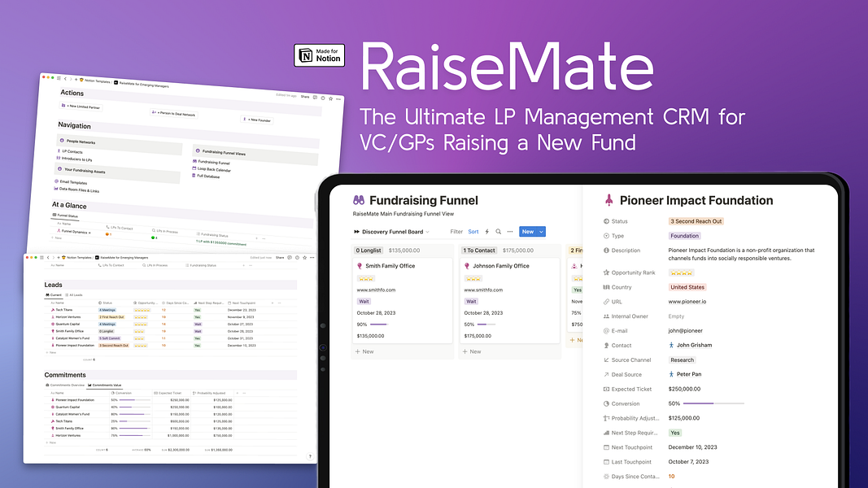Click the October 7, 2023 Last Touchpoint value

click(688, 462)
